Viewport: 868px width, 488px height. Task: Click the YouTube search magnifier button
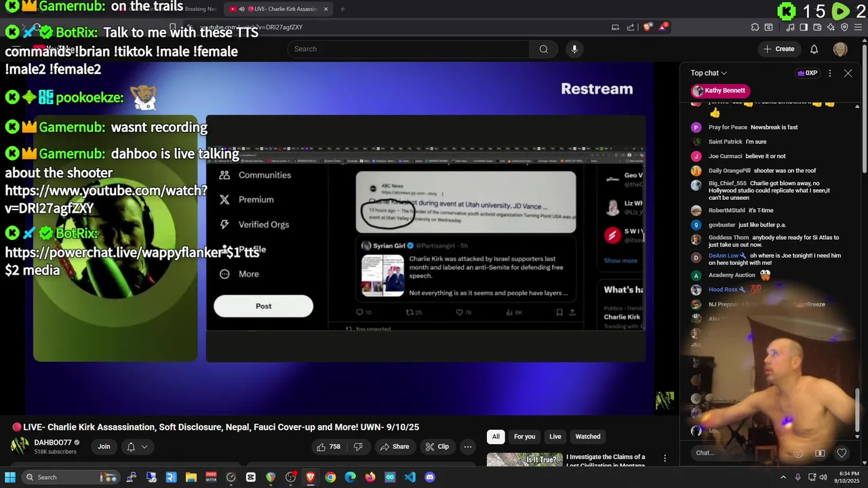click(x=543, y=49)
